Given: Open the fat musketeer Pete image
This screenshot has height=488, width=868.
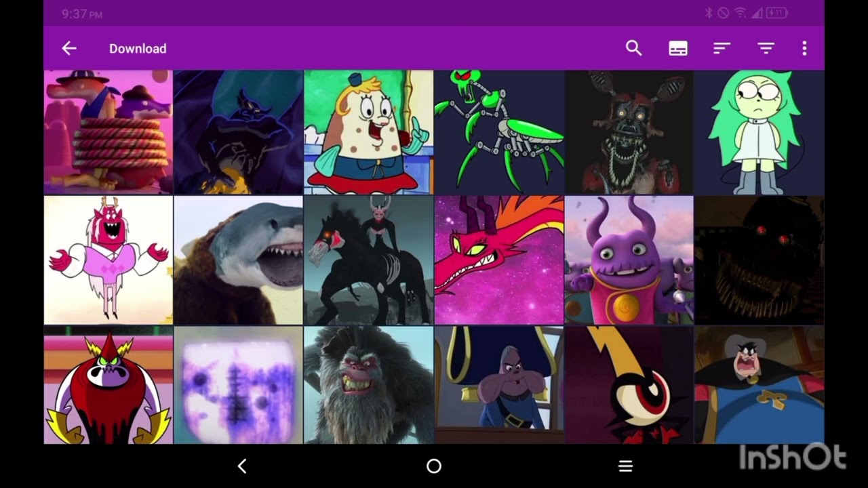Looking at the screenshot, I should tap(759, 385).
